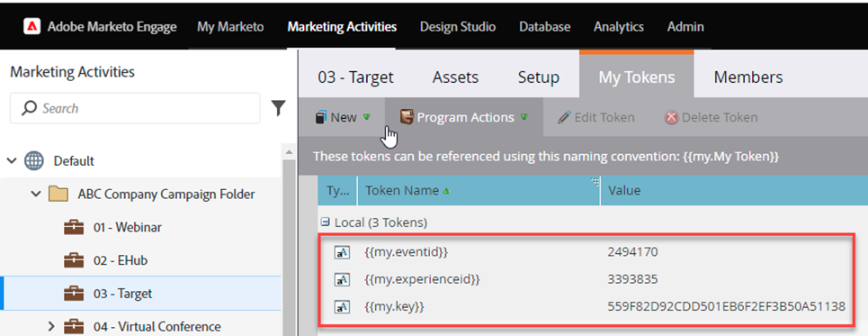This screenshot has width=868, height=336.
Task: Click the ABC Company Campaign Folder icon
Action: click(58, 194)
